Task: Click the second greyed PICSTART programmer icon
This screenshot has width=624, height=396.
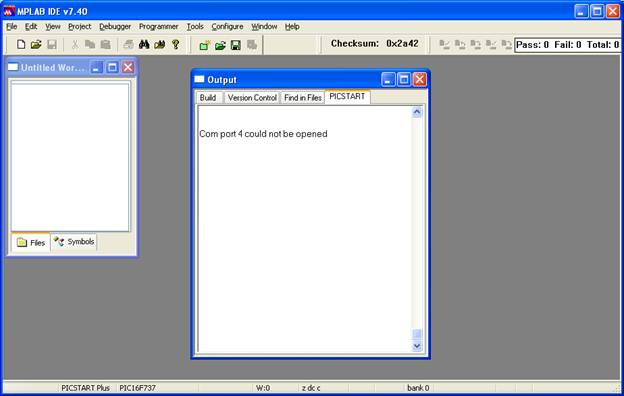Action: coord(460,45)
